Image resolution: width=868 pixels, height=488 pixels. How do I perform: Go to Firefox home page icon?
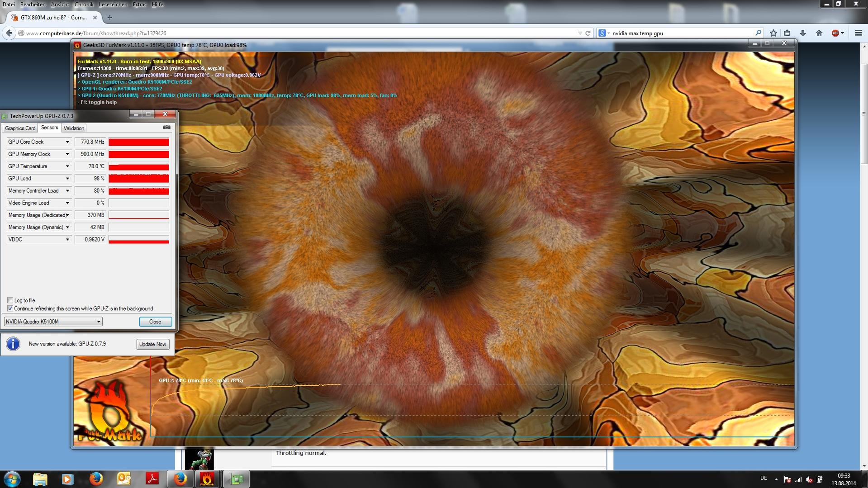[x=819, y=33]
